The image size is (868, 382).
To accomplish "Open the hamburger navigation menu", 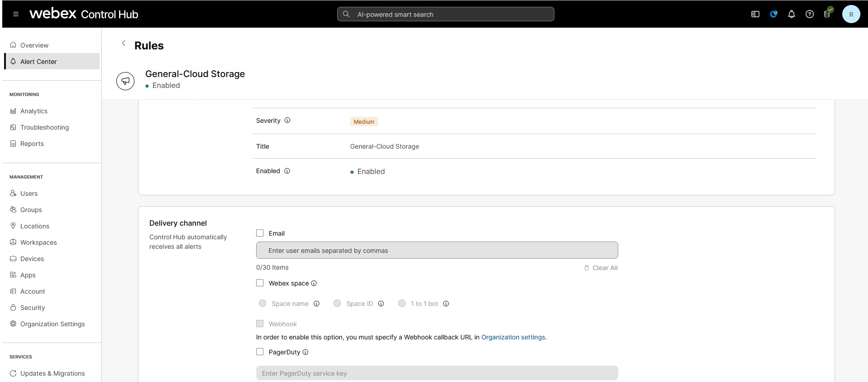I will click(x=16, y=14).
